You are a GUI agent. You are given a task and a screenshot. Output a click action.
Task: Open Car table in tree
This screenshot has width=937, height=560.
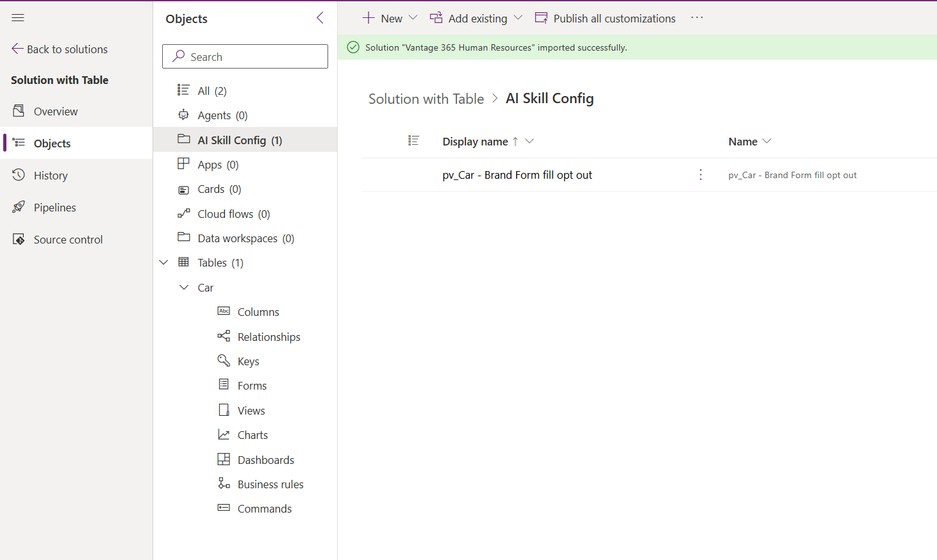[x=205, y=288]
